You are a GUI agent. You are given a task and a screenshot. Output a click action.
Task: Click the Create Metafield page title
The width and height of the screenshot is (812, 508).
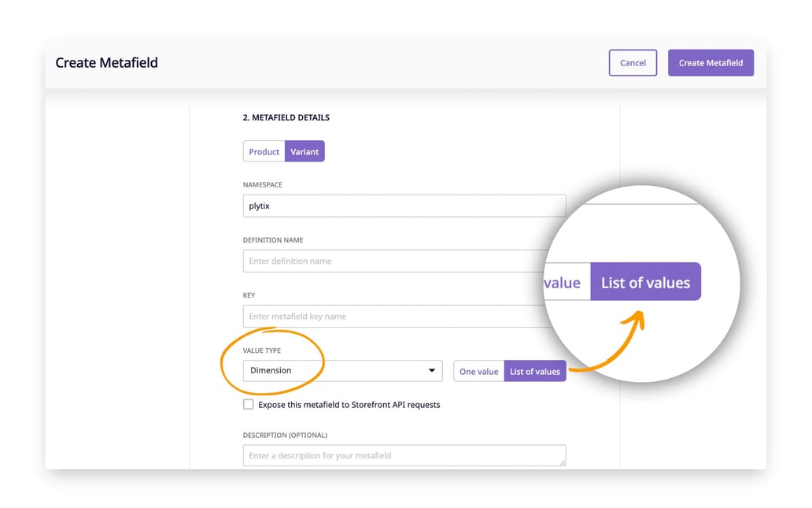tap(107, 63)
